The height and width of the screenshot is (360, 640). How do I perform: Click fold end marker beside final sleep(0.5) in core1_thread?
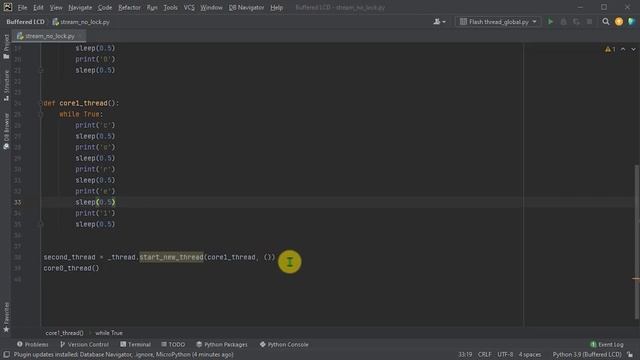coord(41,224)
